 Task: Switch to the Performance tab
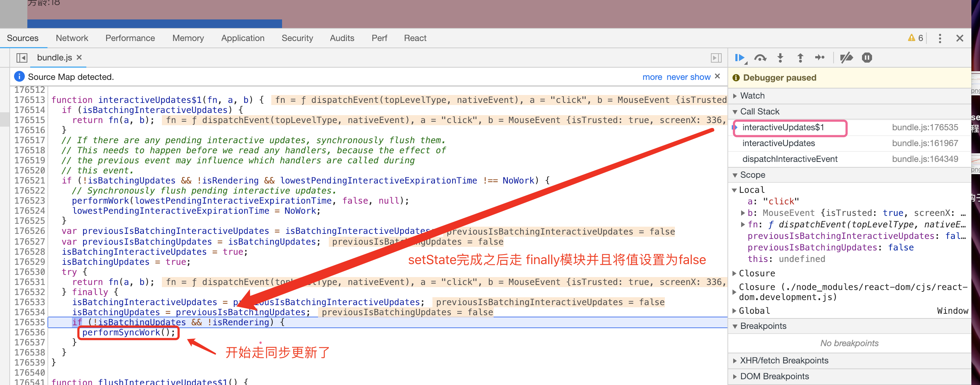[x=130, y=38]
